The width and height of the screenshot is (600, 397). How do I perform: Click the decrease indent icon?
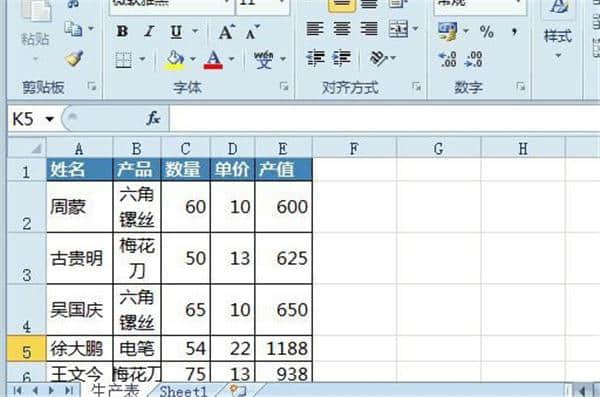[x=315, y=59]
